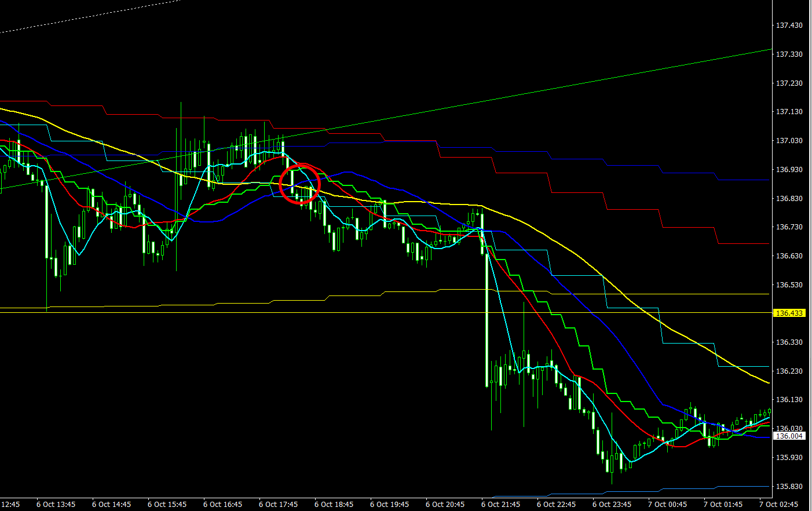Select the 137.230 price axis label
Screen dimensions: 812x511
point(789,83)
